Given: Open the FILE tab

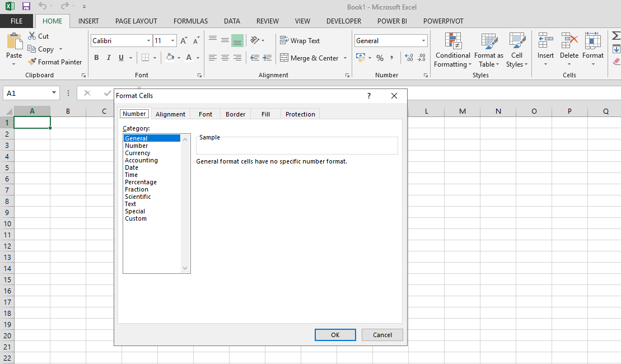Looking at the screenshot, I should pos(16,21).
